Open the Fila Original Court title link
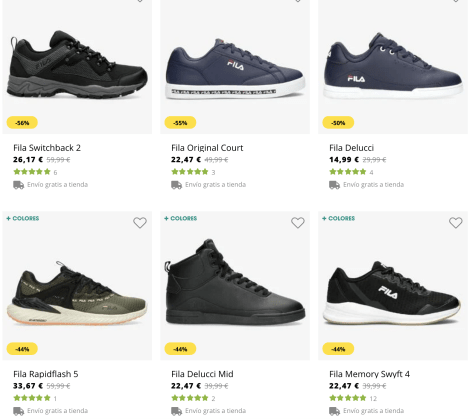 pos(207,148)
